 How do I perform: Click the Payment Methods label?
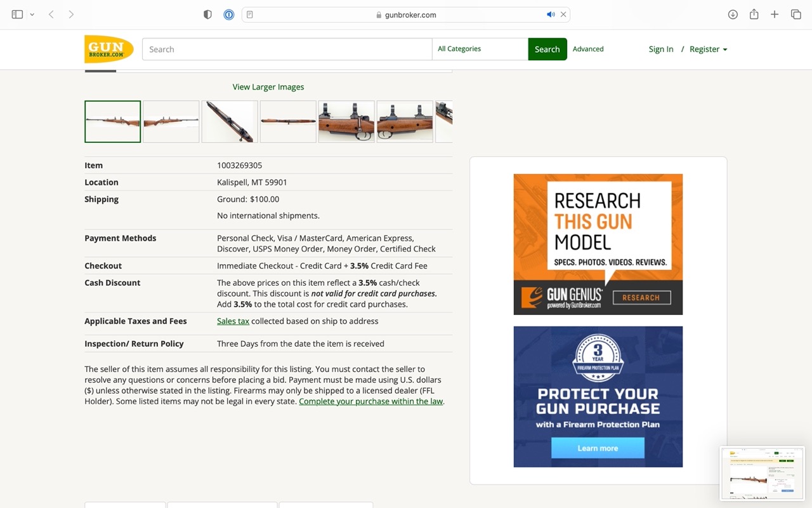click(x=121, y=238)
